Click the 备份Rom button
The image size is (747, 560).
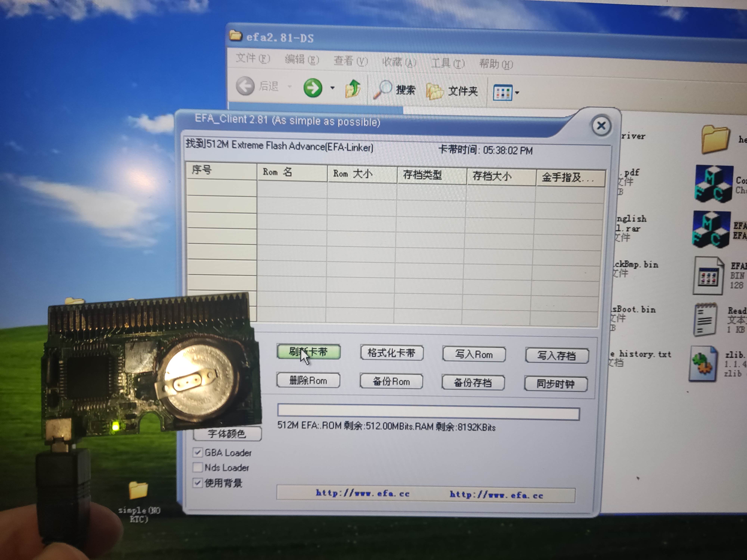[x=391, y=381]
